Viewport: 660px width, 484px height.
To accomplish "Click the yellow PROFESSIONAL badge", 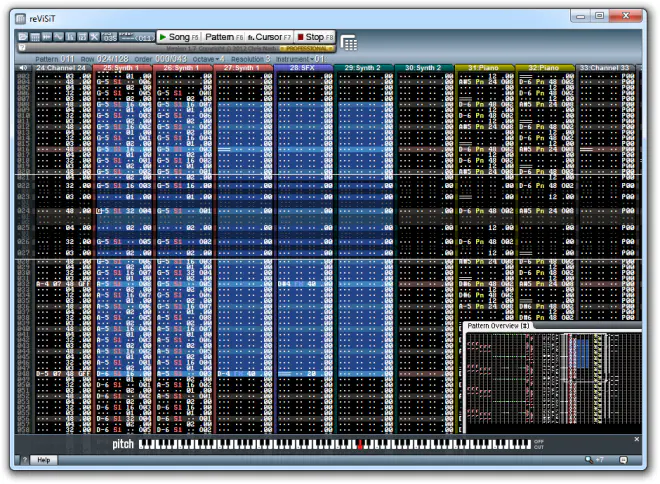I will (307, 48).
